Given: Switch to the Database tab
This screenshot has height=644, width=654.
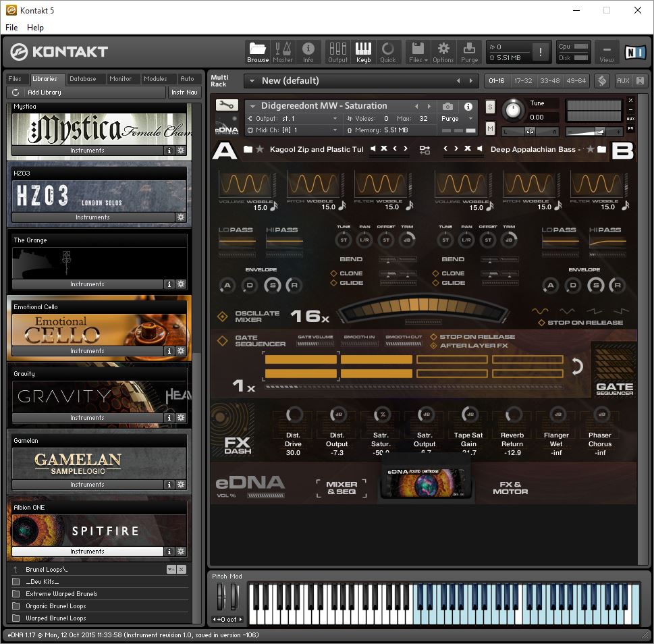Looking at the screenshot, I should pyautogui.click(x=82, y=79).
